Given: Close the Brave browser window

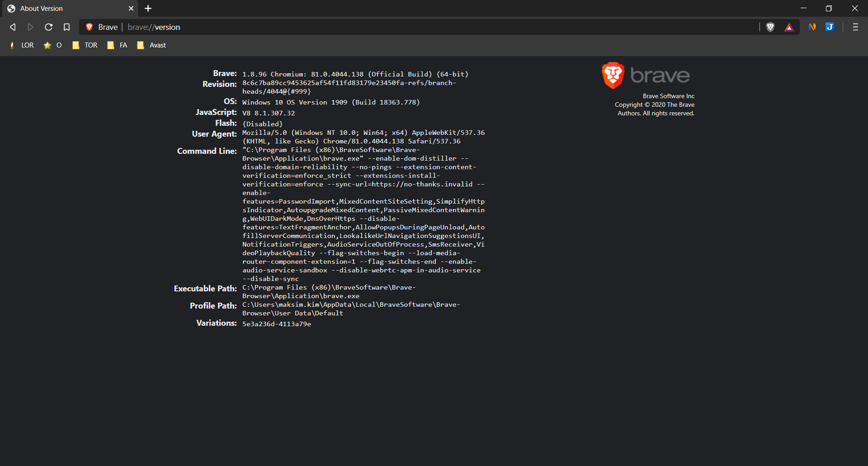Looking at the screenshot, I should [854, 8].
